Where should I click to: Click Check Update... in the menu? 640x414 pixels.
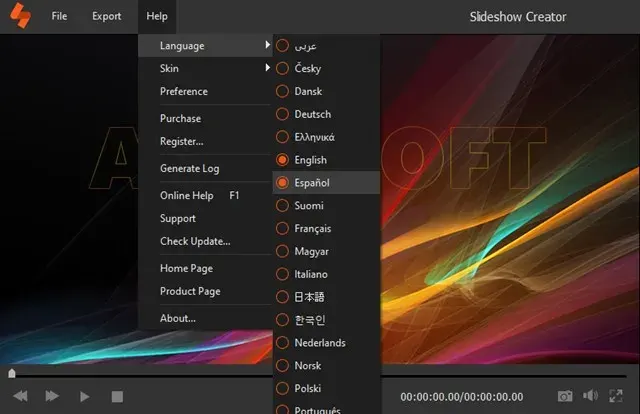click(205, 241)
